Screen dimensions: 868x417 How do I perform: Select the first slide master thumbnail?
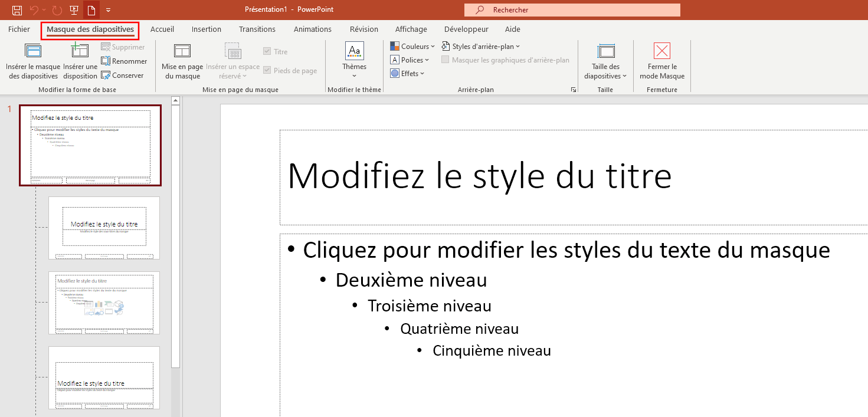click(x=90, y=146)
